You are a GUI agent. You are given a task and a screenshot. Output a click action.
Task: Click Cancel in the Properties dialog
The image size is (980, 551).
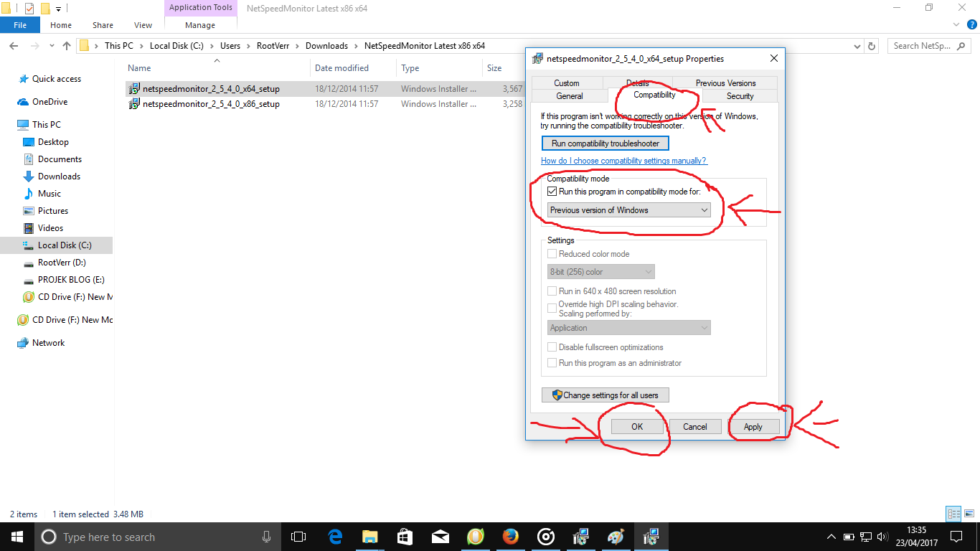click(x=694, y=427)
